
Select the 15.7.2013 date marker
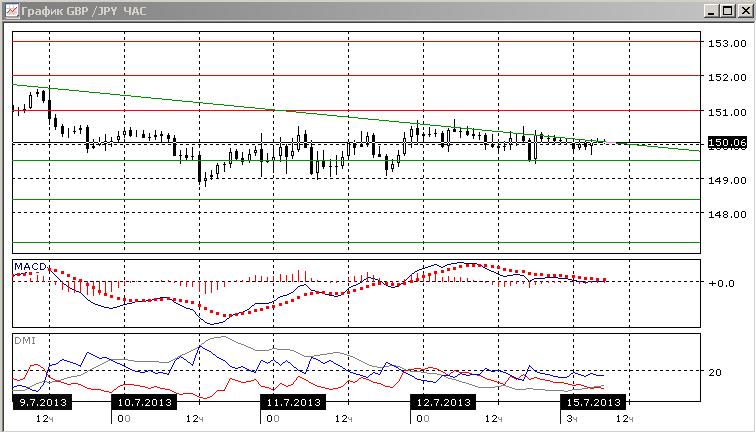(x=593, y=402)
